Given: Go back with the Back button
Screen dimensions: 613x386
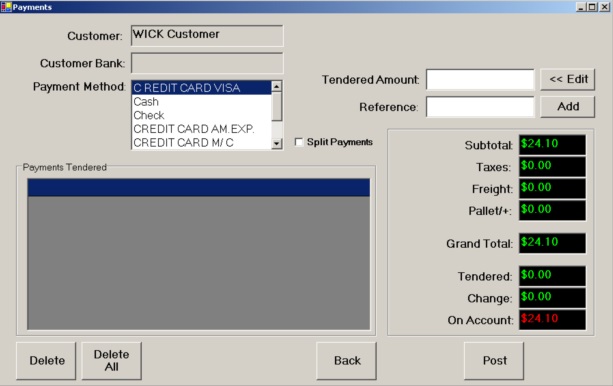Looking at the screenshot, I should 346,361.
